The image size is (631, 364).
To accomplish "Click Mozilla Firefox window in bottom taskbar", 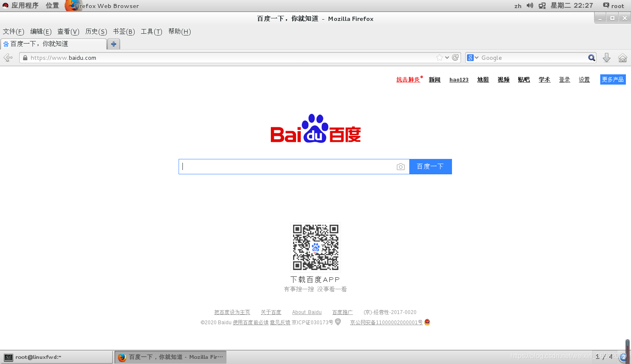I will tap(170, 357).
